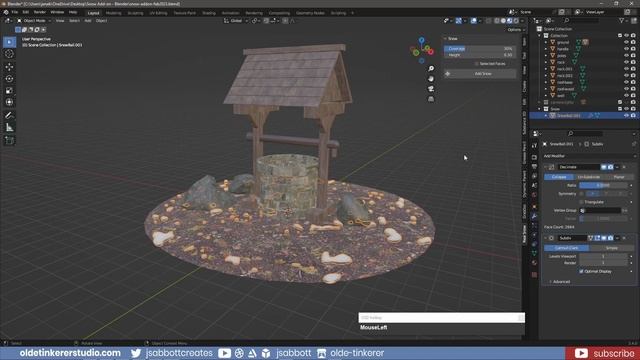Toggle visibility of Snow collection

pos(626,109)
